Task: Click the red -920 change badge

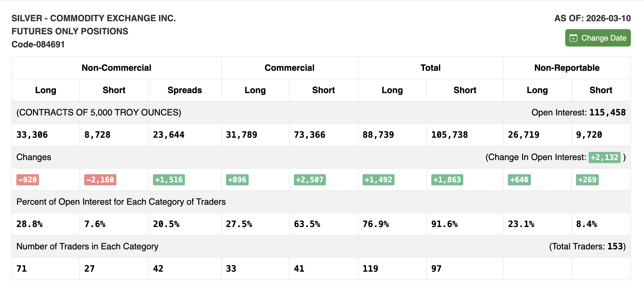Action: click(x=27, y=180)
